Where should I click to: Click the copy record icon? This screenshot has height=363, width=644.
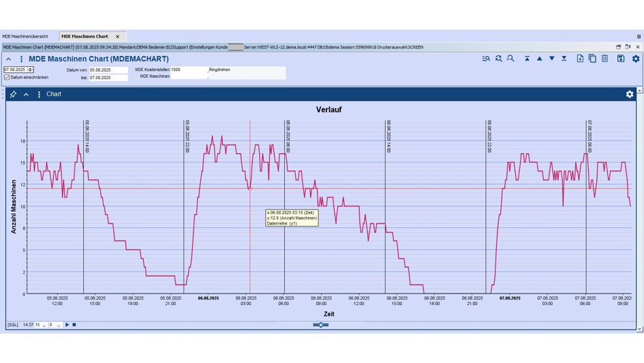[592, 59]
